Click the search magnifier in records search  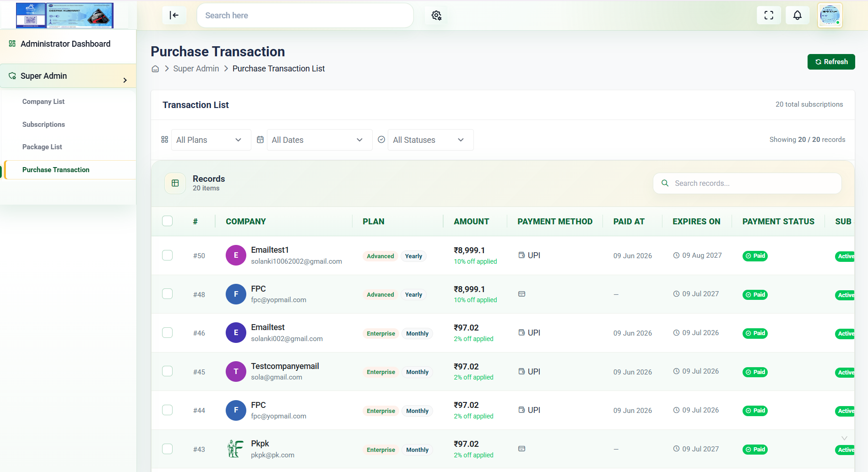tap(665, 183)
